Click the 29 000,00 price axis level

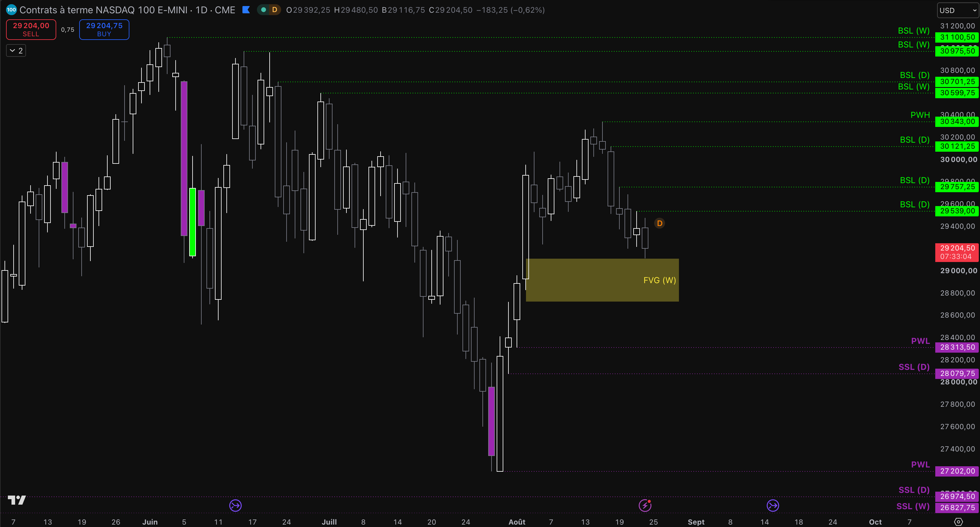[958, 271]
